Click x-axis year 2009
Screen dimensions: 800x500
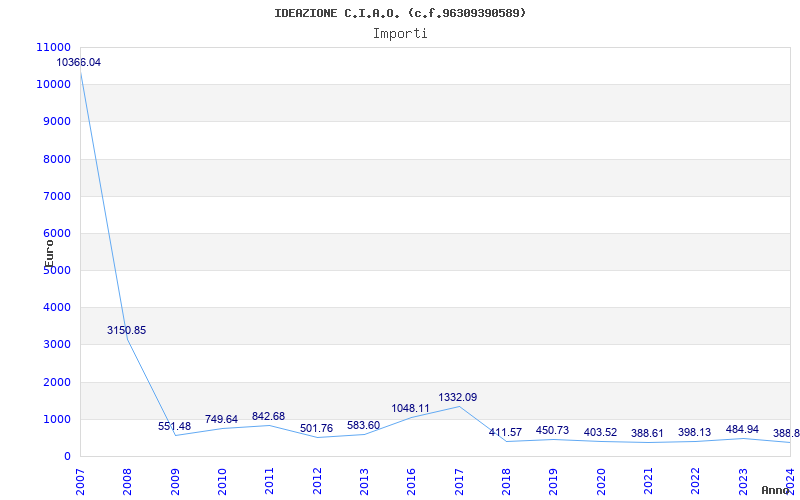(175, 481)
